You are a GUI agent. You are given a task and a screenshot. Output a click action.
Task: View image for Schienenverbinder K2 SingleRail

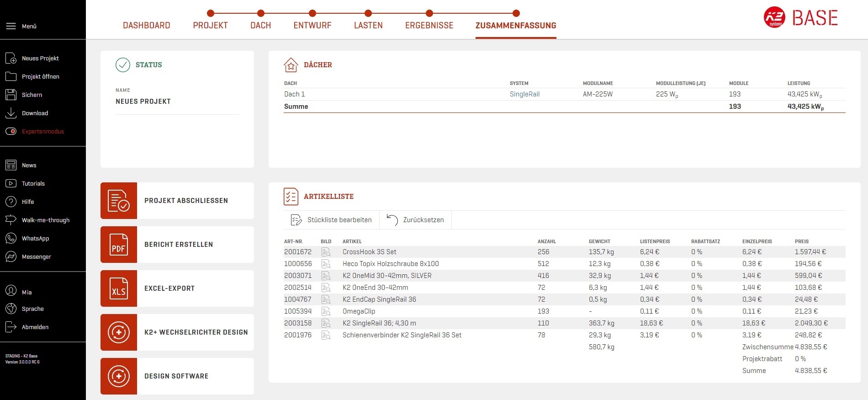(326, 335)
